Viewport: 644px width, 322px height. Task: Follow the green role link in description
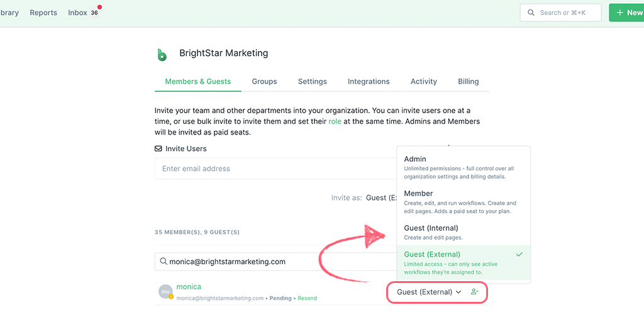click(335, 121)
